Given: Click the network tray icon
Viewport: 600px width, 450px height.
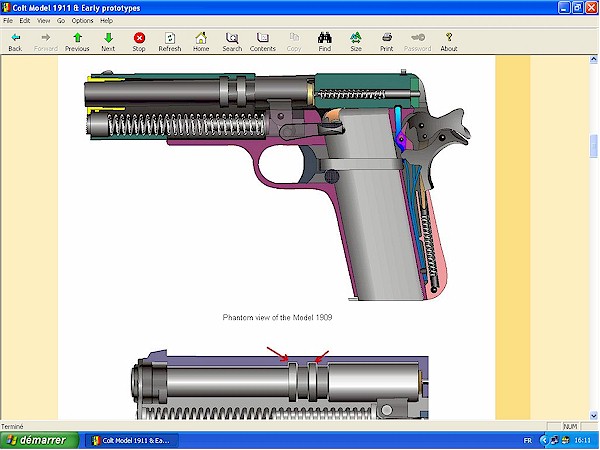Looking at the screenshot, I should pos(553,441).
